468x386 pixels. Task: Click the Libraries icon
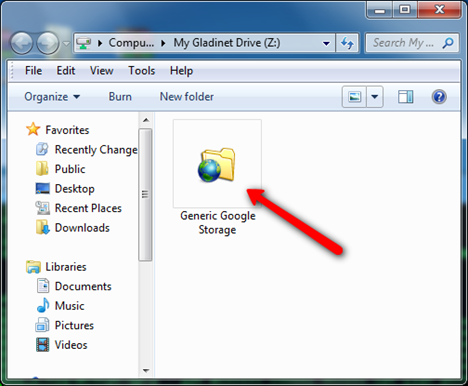(x=33, y=267)
